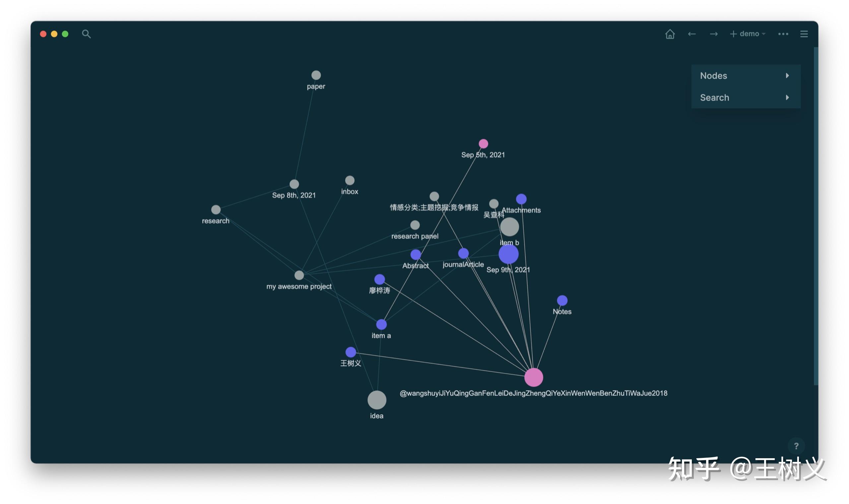Go to the home page icon
Viewport: 849px width, 504px height.
[670, 34]
